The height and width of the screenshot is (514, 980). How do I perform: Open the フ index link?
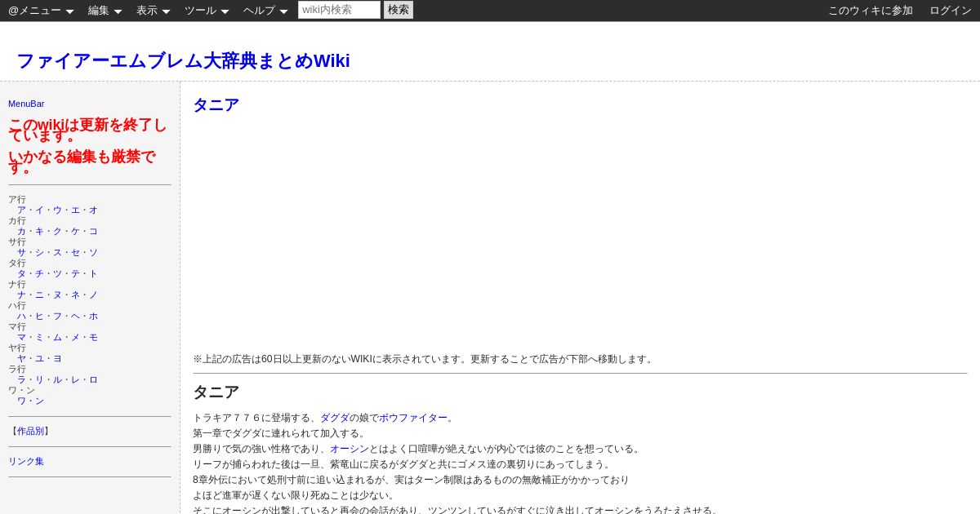[57, 317]
